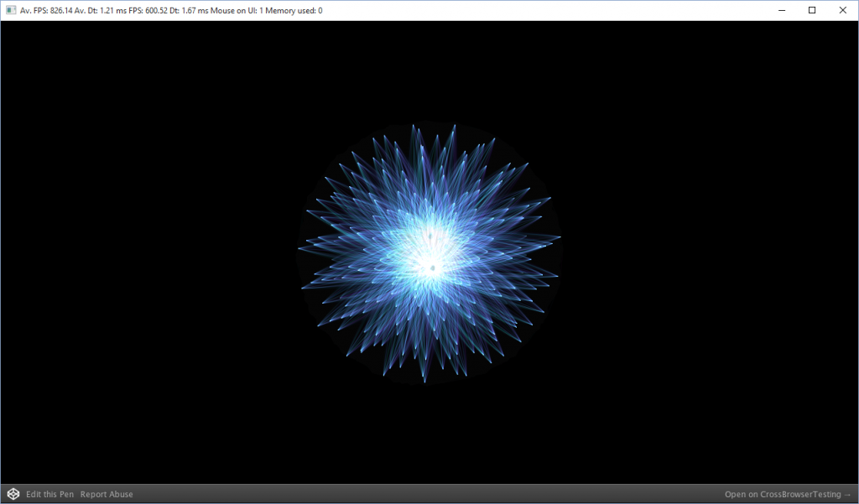Click the bottom-most petal tip of the flower

pos(424,382)
